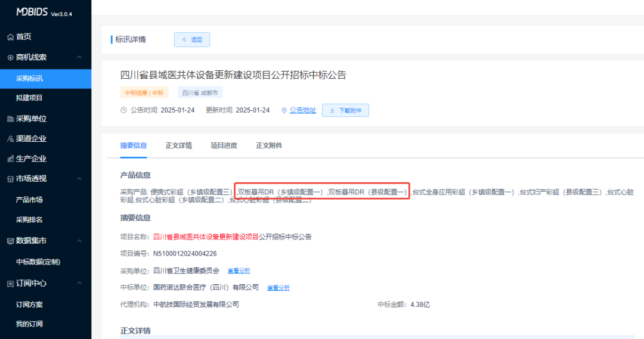
Task: Collapse the 商机线索 menu chevron
Action: pyautogui.click(x=79, y=57)
